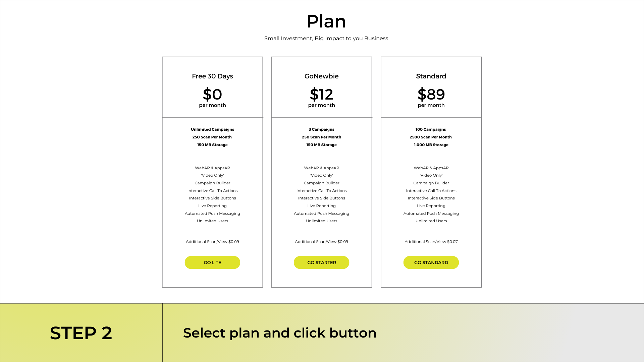
Task: Click "3 Campaigns" in the GoNewbie plan
Action: [x=321, y=129]
